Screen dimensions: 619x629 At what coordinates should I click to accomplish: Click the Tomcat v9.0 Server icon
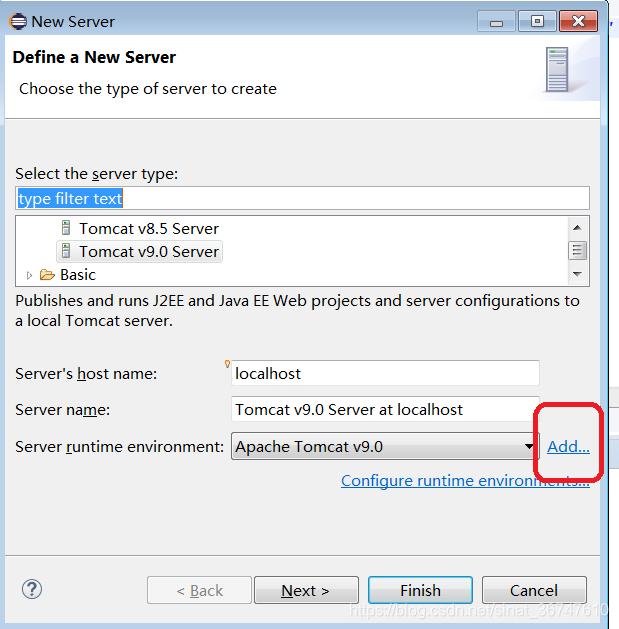pyautogui.click(x=66, y=252)
